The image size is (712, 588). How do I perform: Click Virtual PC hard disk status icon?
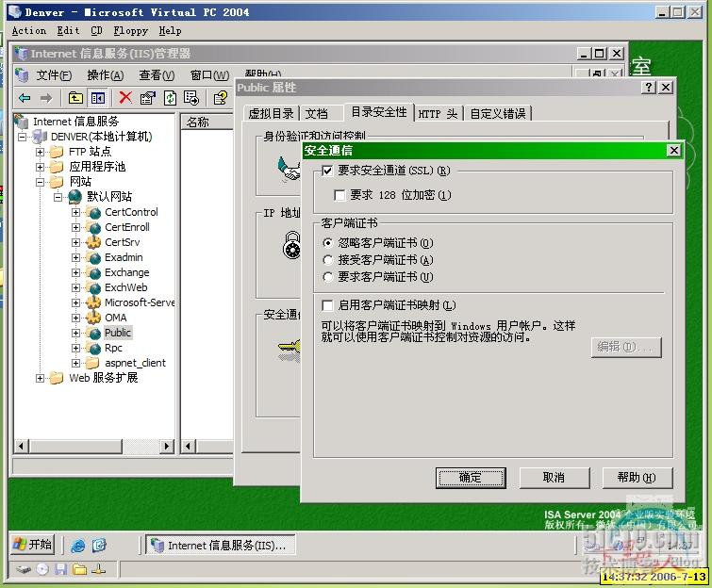[23, 569]
